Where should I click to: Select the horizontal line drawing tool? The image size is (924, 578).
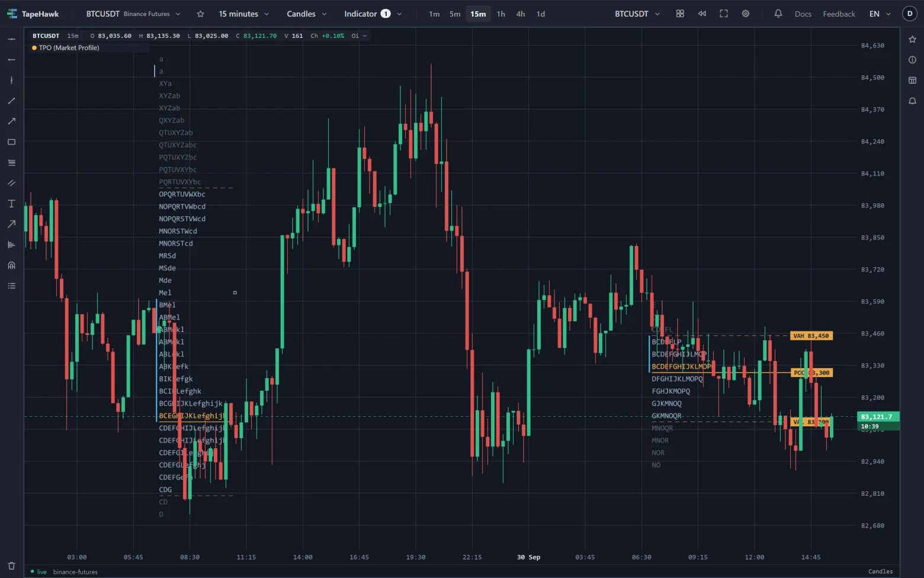11,39
